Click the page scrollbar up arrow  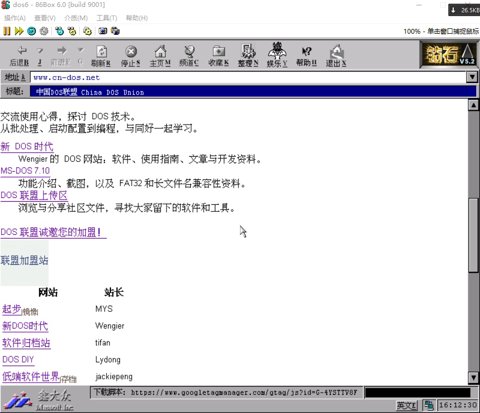coord(473,105)
